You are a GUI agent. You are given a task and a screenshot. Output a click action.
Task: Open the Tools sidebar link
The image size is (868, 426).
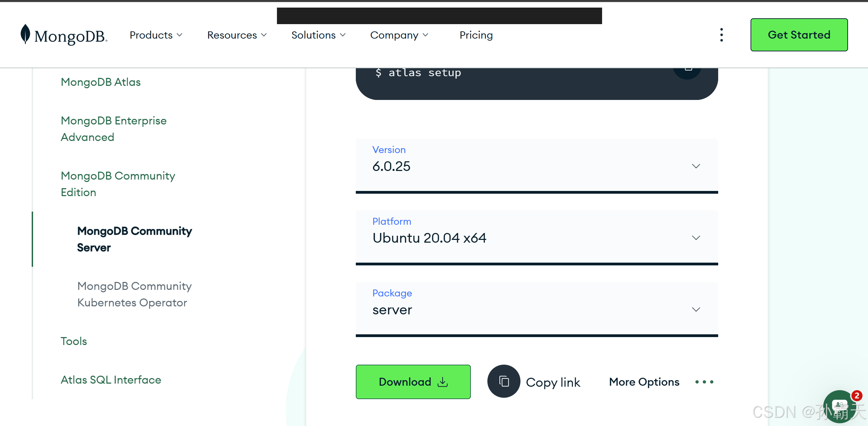pyautogui.click(x=74, y=341)
